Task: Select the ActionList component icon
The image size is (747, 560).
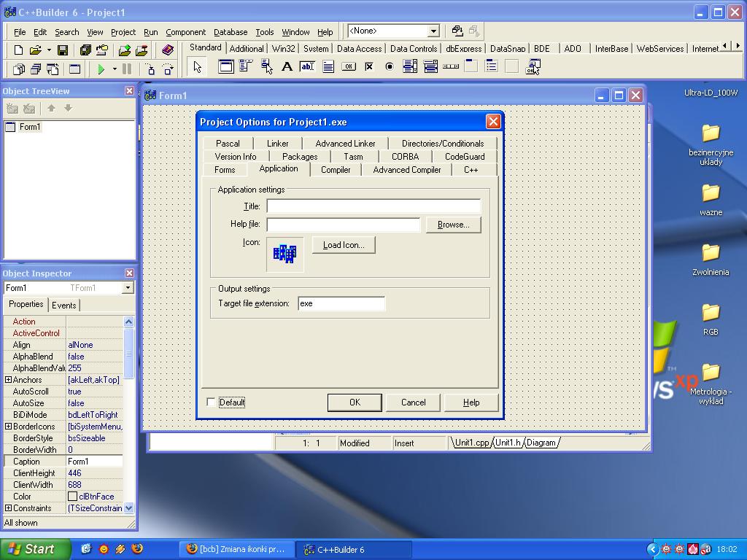Action: (x=533, y=66)
